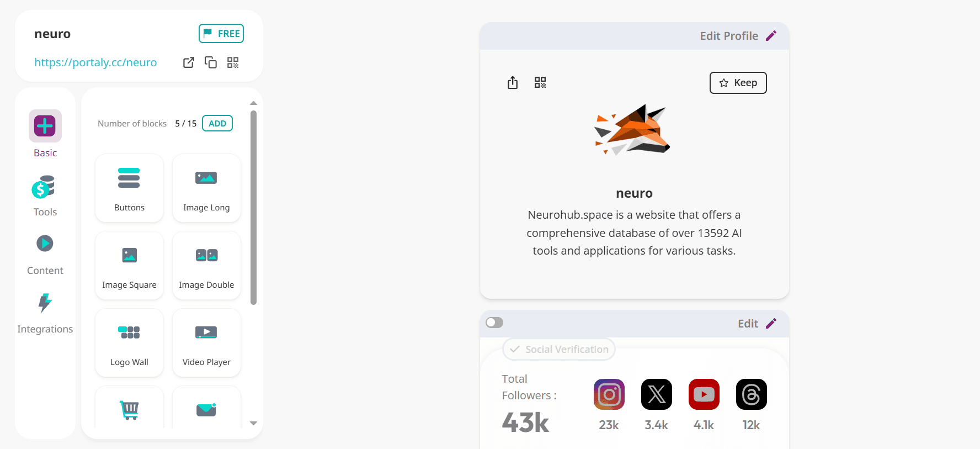Viewport: 980px width, 449px height.
Task: Click the YouTube icon with 4.1k followers
Action: click(x=704, y=394)
